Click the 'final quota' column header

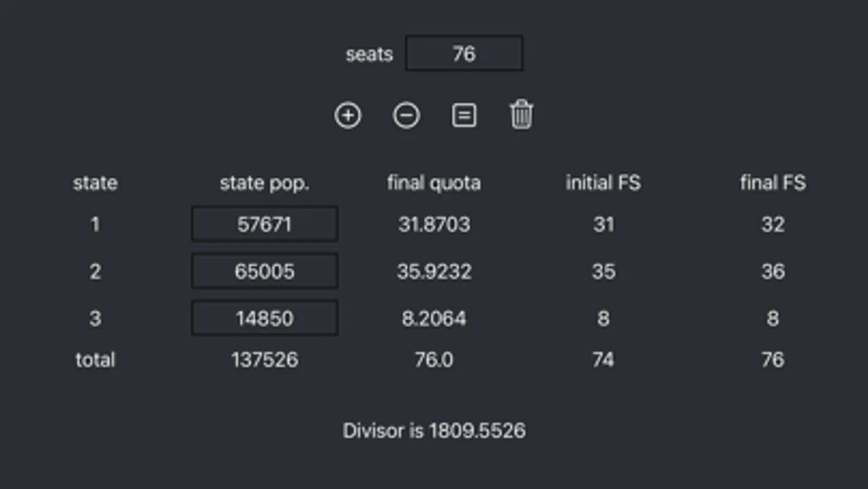tap(434, 183)
